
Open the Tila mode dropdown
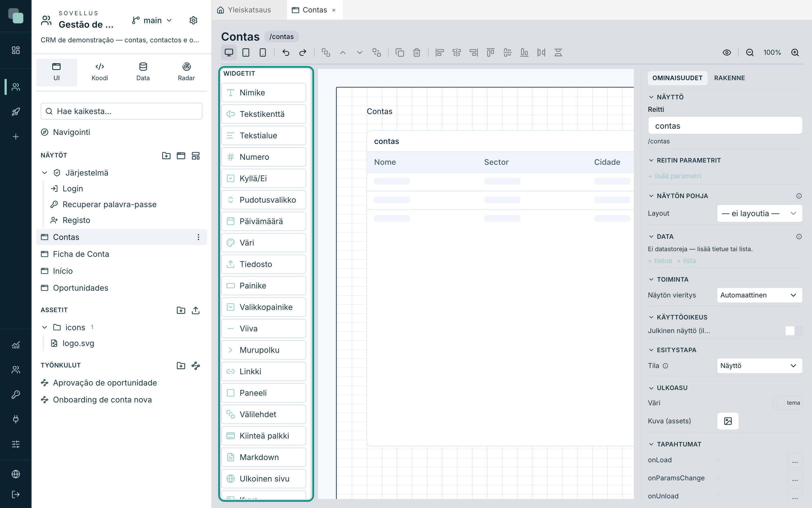pos(759,365)
